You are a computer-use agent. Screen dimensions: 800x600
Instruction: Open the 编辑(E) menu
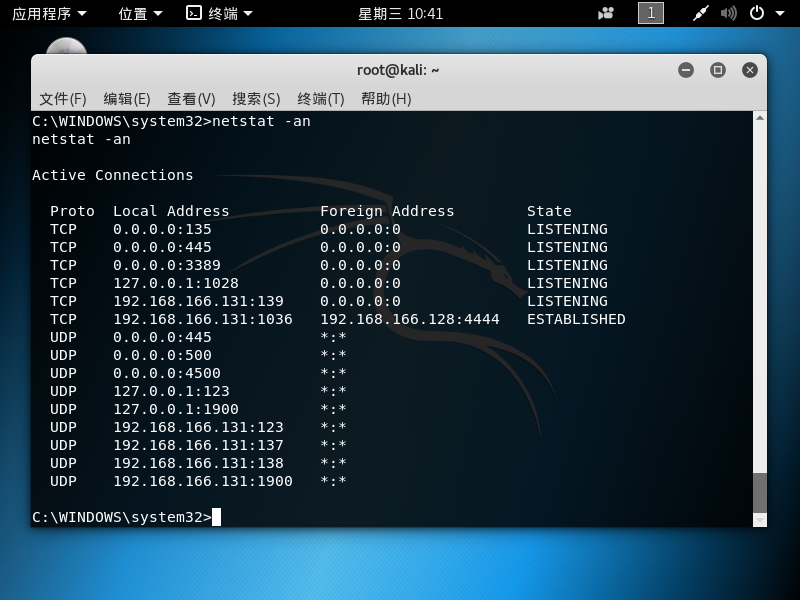[127, 98]
